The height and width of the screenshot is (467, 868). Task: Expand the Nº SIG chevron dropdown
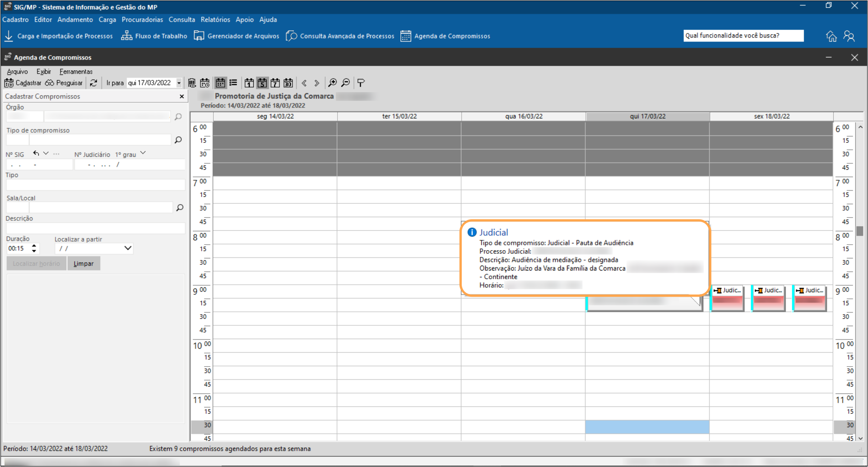46,154
